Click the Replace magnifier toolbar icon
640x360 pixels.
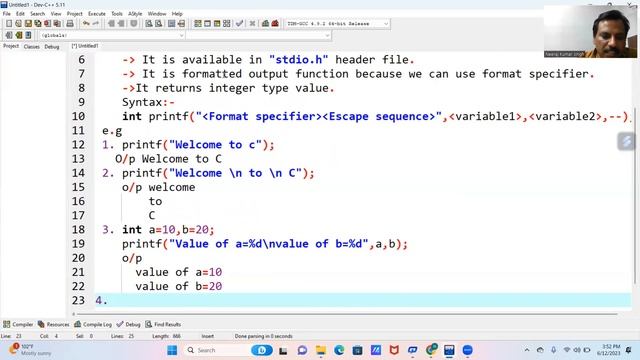pyautogui.click(x=159, y=24)
